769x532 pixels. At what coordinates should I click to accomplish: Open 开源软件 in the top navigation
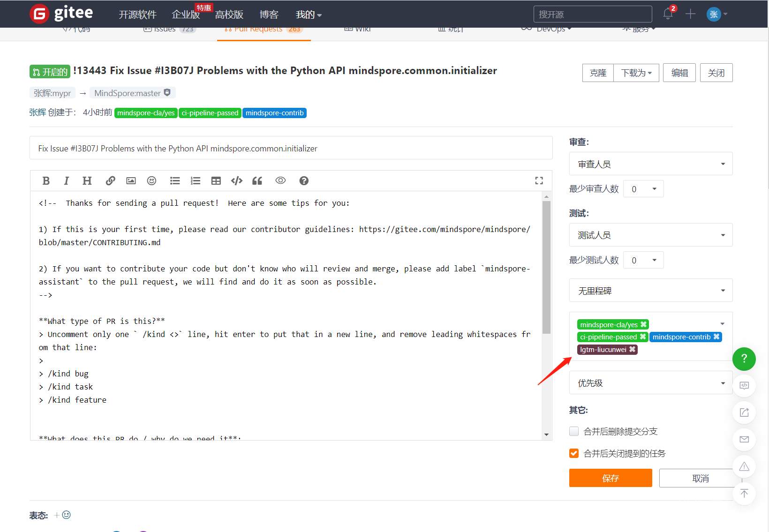pyautogui.click(x=137, y=15)
